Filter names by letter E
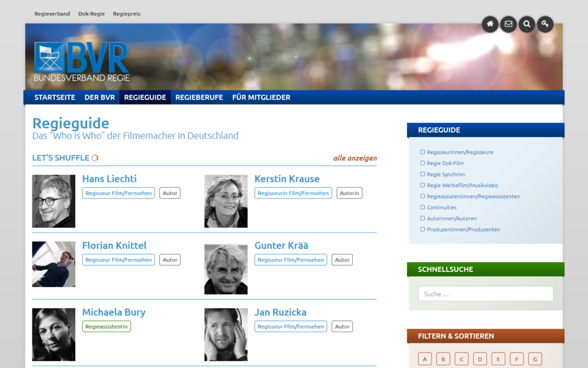 pos(499,359)
